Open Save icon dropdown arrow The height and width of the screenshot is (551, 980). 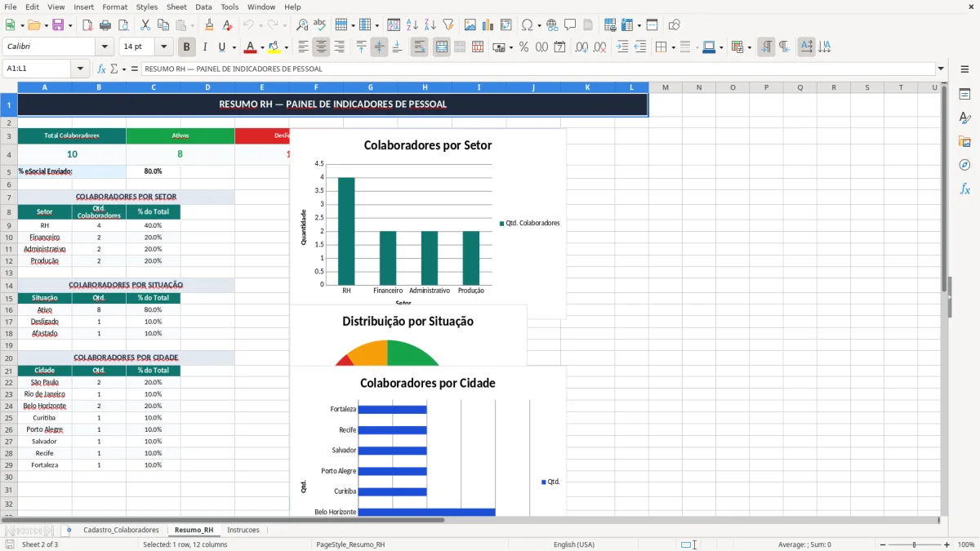(70, 25)
